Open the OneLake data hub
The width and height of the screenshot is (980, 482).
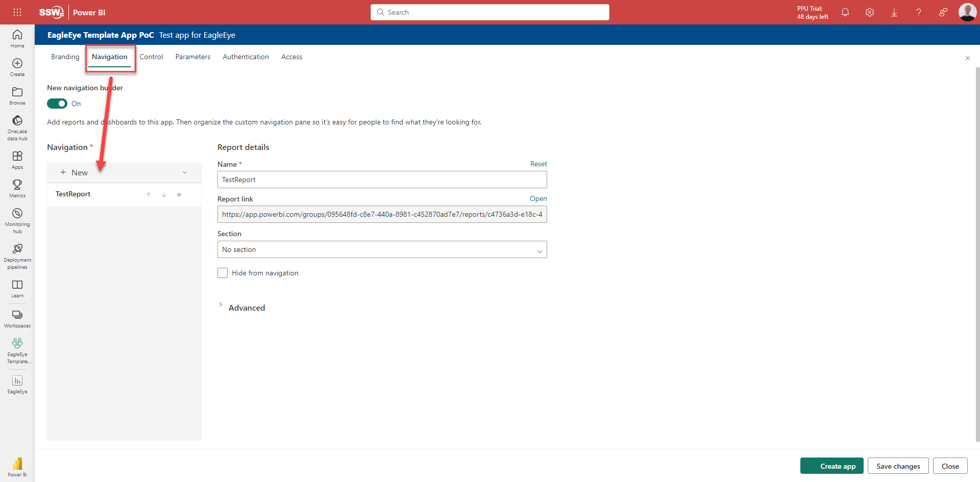coord(17,127)
